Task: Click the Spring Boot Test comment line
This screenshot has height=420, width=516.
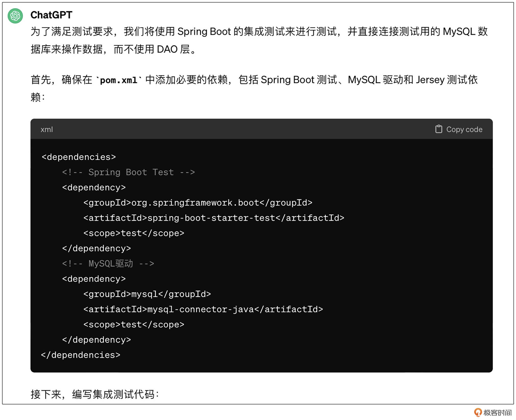Action: [x=128, y=172]
